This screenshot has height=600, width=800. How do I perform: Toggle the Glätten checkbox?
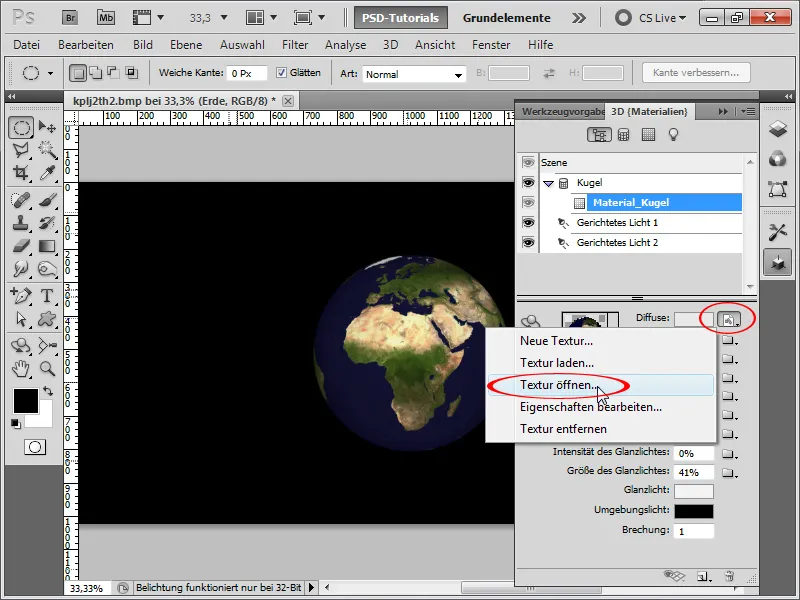[x=282, y=73]
